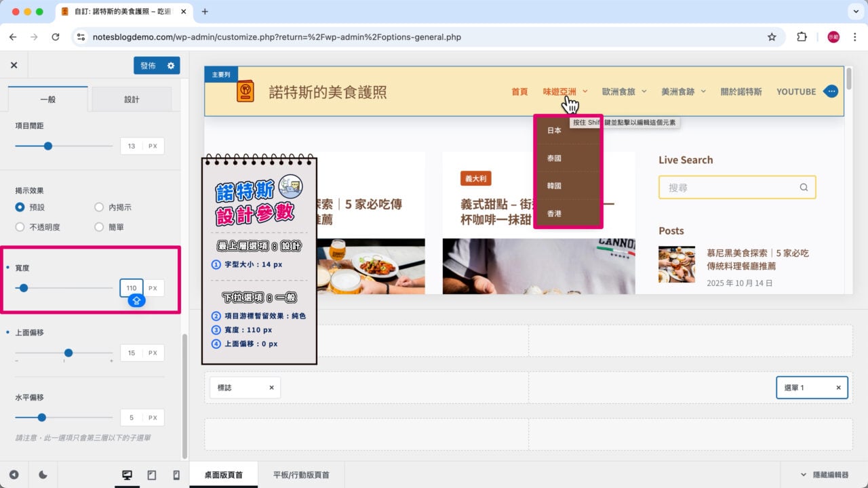Screen dimensions: 868x488
Task: Switch preview to tablet view icon
Action: click(152, 474)
